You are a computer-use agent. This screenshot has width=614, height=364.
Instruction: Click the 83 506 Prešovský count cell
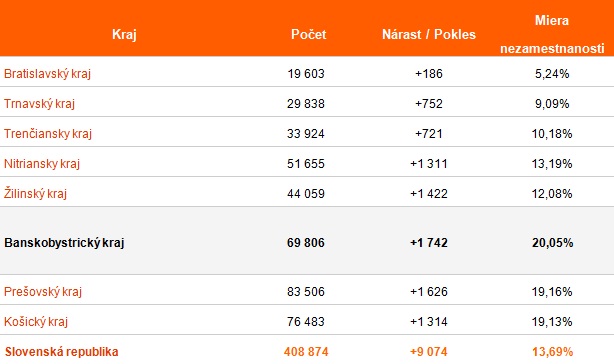306,292
